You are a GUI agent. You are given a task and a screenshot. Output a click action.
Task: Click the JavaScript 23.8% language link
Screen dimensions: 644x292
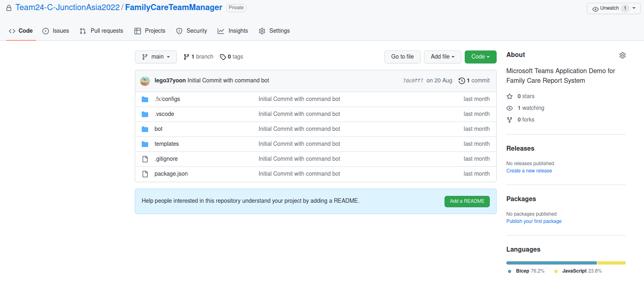point(578,271)
